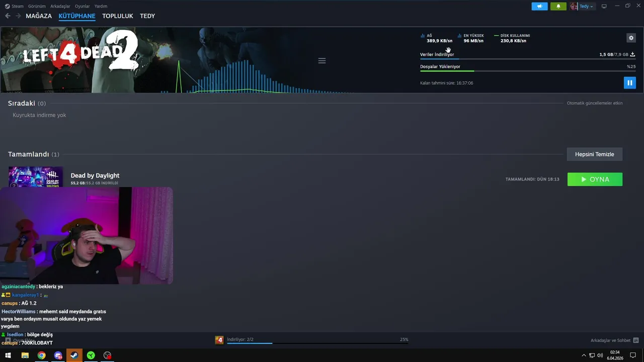Open Arkadaşlar ve Sohbet

(x=610, y=340)
